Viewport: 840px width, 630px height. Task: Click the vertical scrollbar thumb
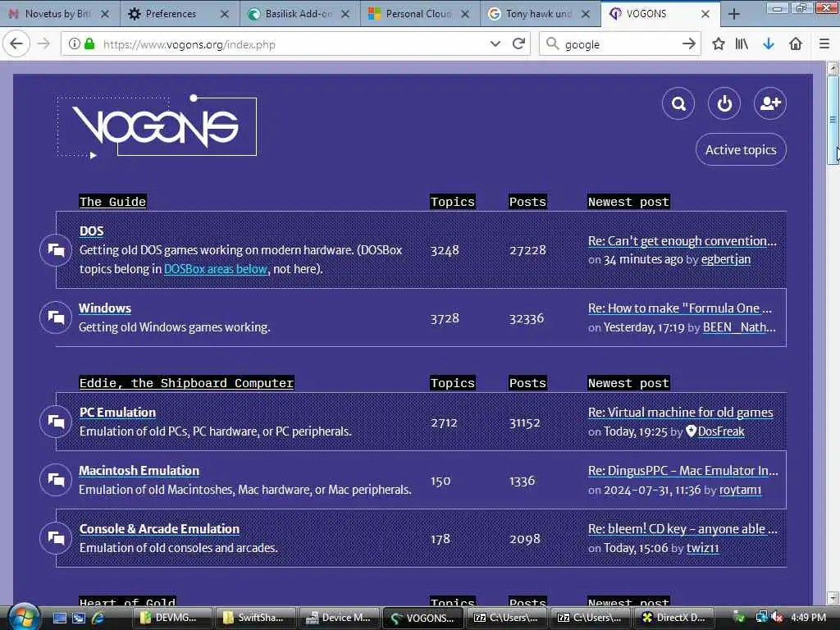click(x=833, y=120)
